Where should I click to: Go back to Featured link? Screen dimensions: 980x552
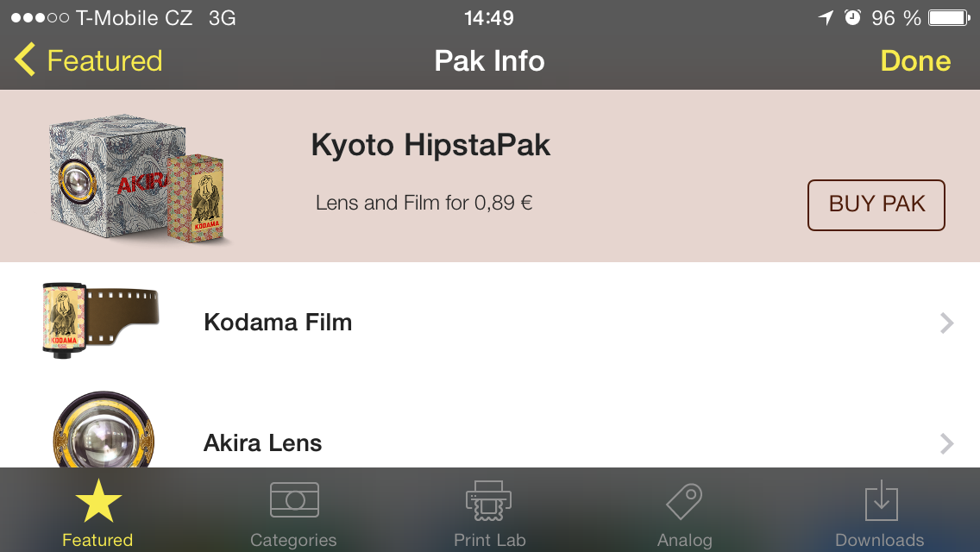click(x=104, y=61)
